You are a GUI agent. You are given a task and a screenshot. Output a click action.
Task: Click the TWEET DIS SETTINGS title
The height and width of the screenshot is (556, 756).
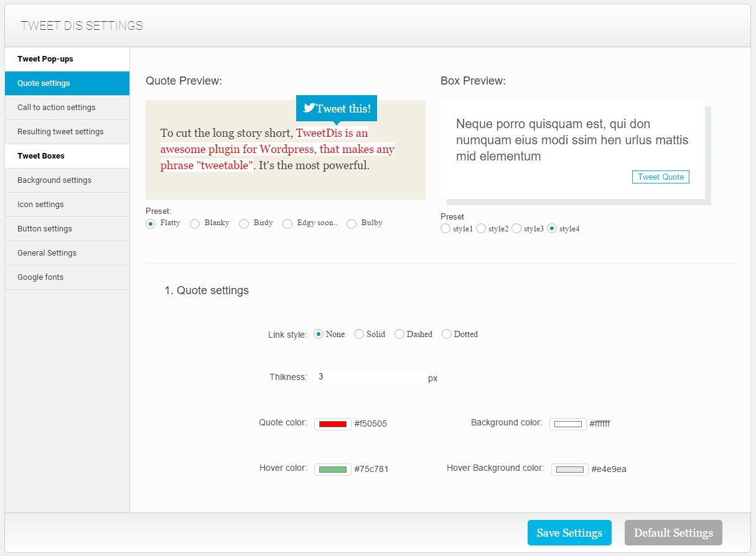pyautogui.click(x=82, y=25)
